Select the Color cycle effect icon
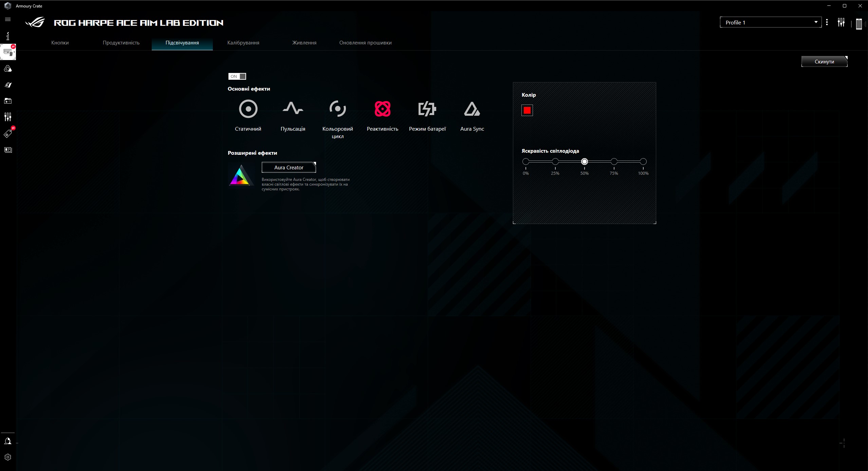Viewport: 868px width, 471px height. click(x=338, y=109)
